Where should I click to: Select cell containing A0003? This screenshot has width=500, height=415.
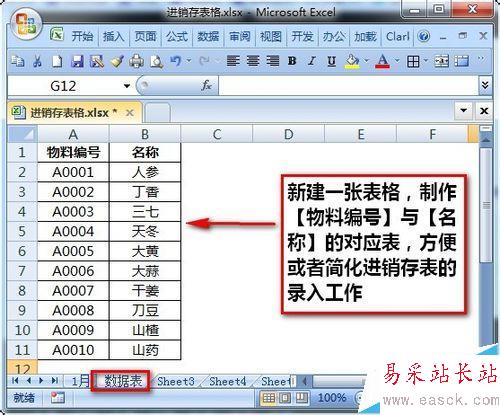[73, 212]
